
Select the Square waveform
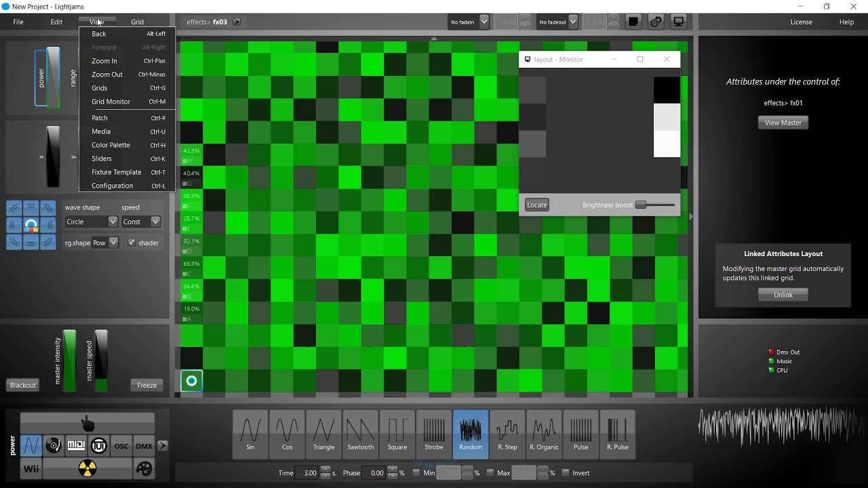tap(397, 434)
